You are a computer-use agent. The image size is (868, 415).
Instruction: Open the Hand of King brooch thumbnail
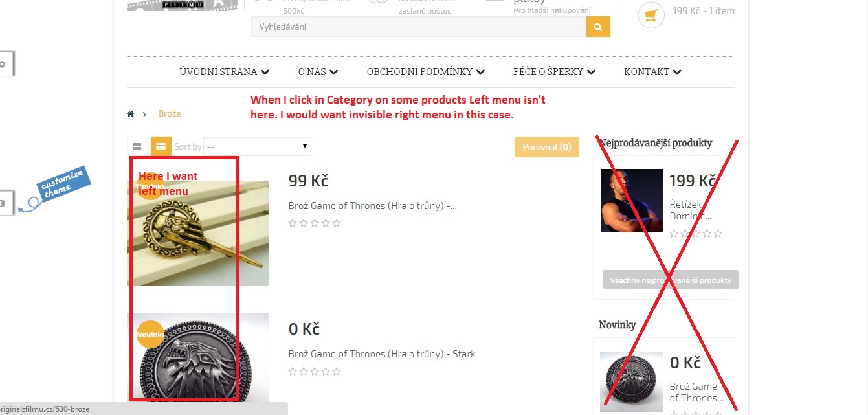(x=197, y=233)
